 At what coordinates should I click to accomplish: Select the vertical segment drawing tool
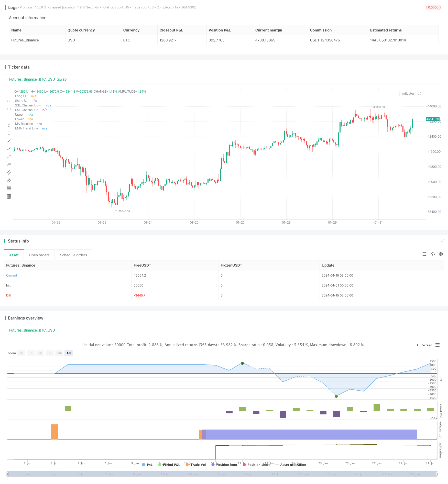click(x=9, y=133)
